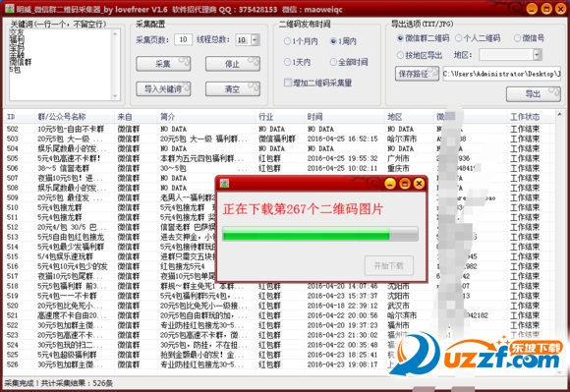Sort by the ID column header
Screen dimensions: 570x392
(20, 117)
